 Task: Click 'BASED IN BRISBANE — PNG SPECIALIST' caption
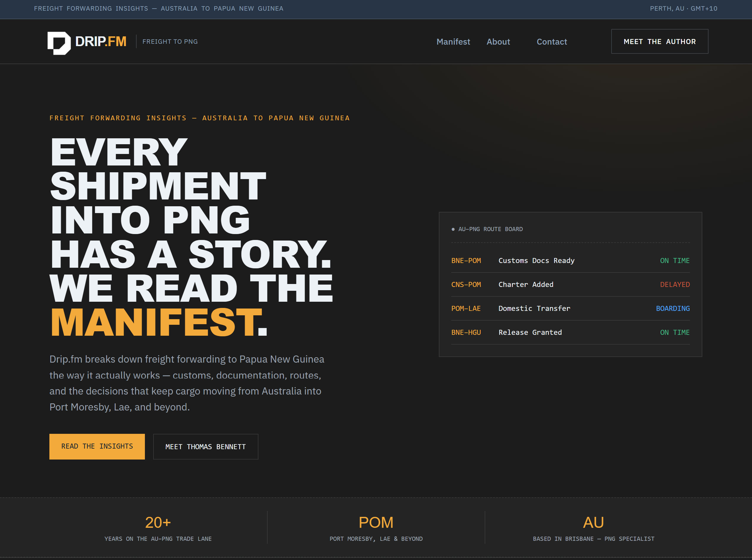pos(593,539)
